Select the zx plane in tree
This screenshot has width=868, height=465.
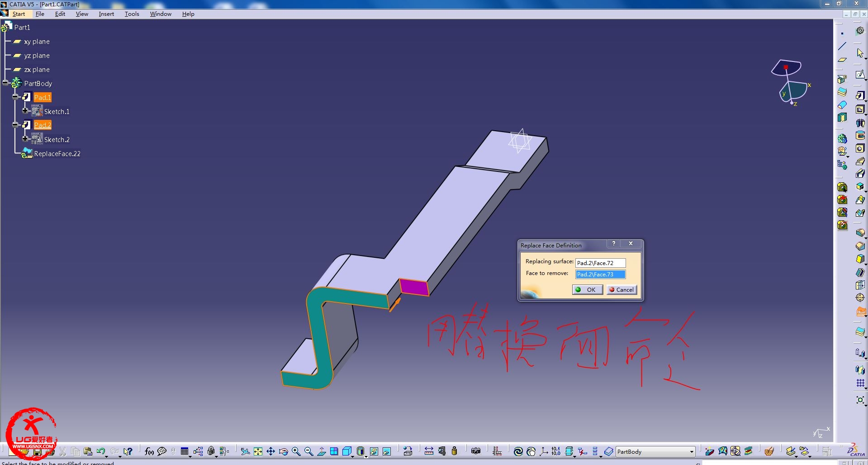[x=37, y=70]
